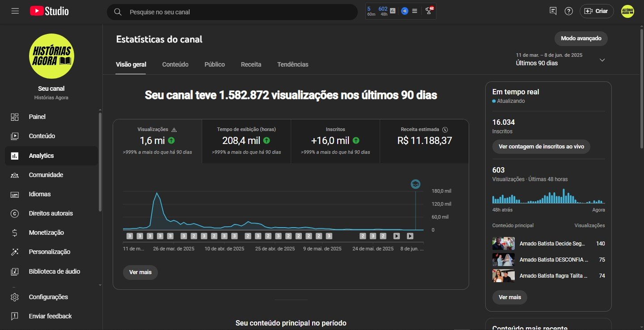
Task: Select the Inscritos metric card
Action: coord(335,141)
